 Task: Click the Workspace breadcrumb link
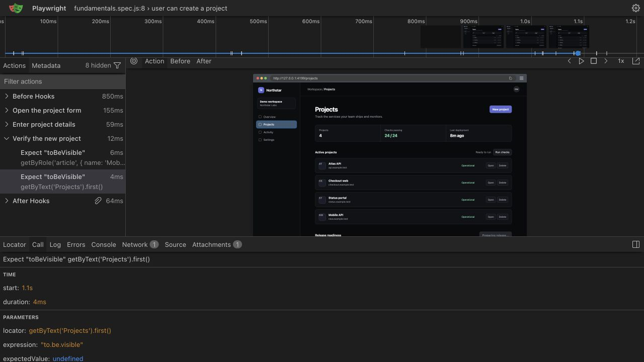click(314, 89)
